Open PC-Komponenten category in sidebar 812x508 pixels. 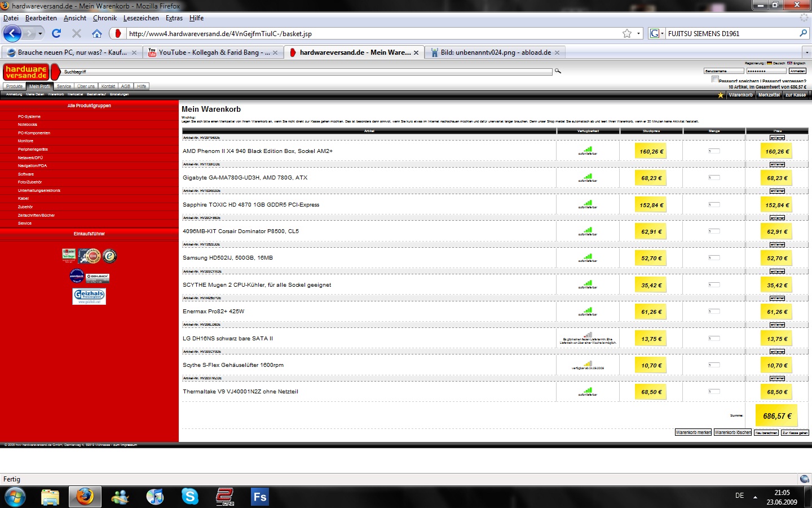(x=34, y=133)
